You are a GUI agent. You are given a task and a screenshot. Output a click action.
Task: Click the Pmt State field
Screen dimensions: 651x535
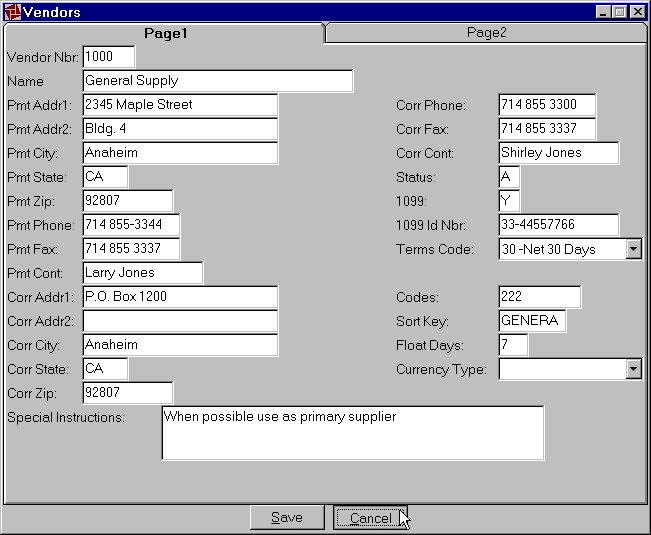105,177
